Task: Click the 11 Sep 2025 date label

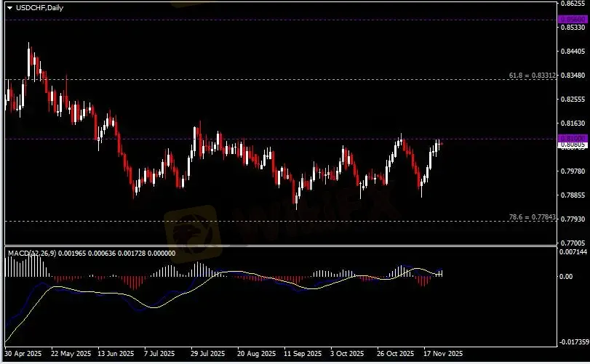Action: point(303,354)
